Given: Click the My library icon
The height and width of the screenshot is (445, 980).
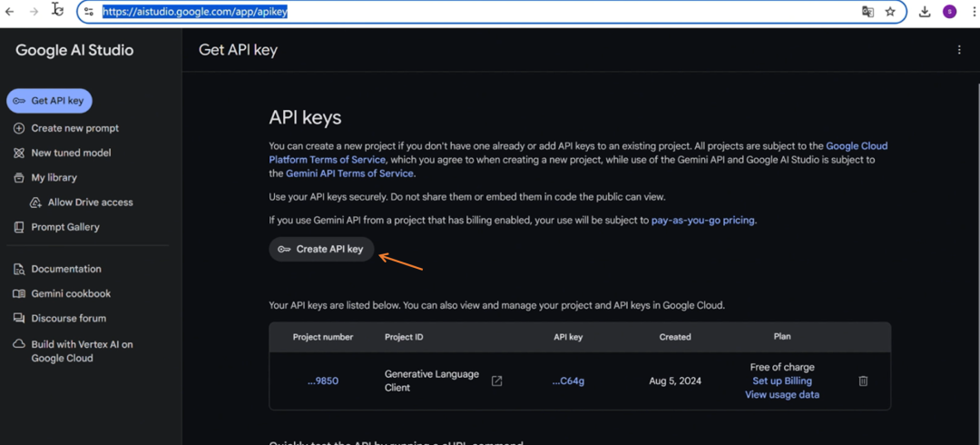Looking at the screenshot, I should 19,178.
